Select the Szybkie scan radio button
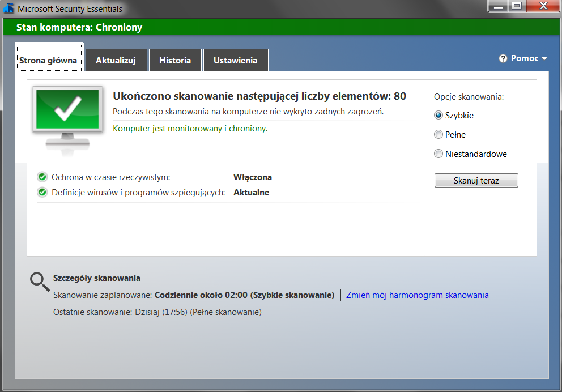Viewport: 562px width, 392px height. [x=438, y=115]
